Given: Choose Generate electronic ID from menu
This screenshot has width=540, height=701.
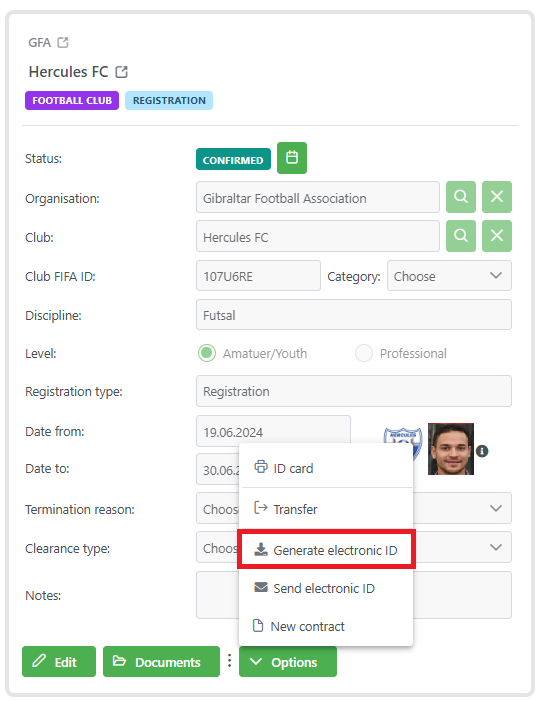Looking at the screenshot, I should pyautogui.click(x=326, y=549).
